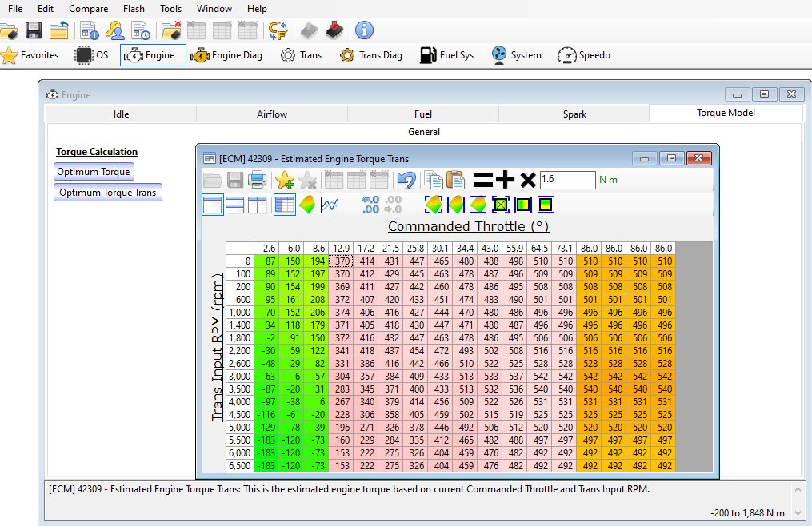The height and width of the screenshot is (526, 812).
Task: Save the tune file from main toolbar
Action: click(x=34, y=30)
